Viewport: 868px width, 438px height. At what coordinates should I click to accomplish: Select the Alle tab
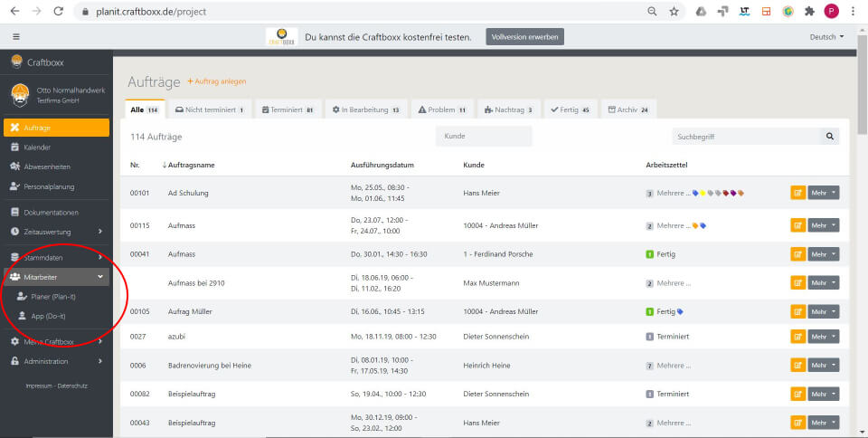144,109
